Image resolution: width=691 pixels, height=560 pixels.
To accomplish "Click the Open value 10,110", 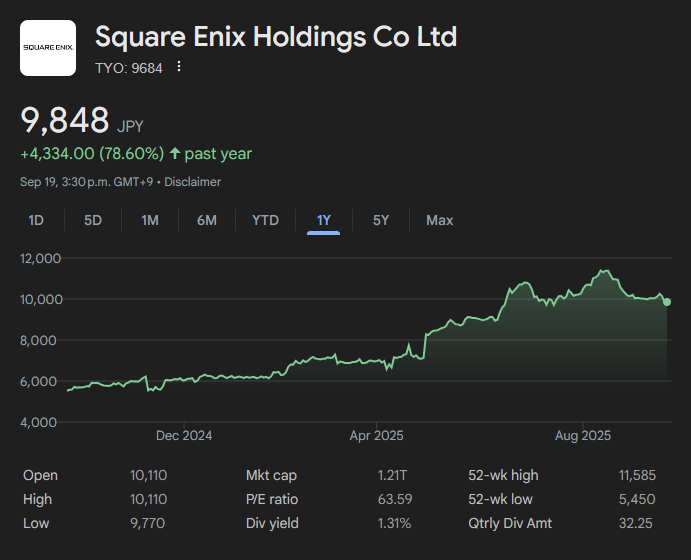I will 149,475.
